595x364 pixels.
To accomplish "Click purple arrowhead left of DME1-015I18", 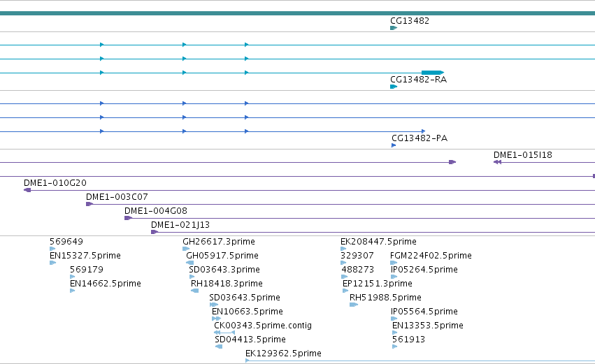I will [452, 162].
